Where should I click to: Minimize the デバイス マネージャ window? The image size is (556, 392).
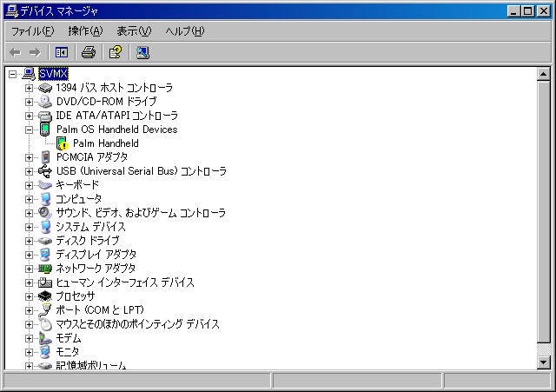point(513,11)
